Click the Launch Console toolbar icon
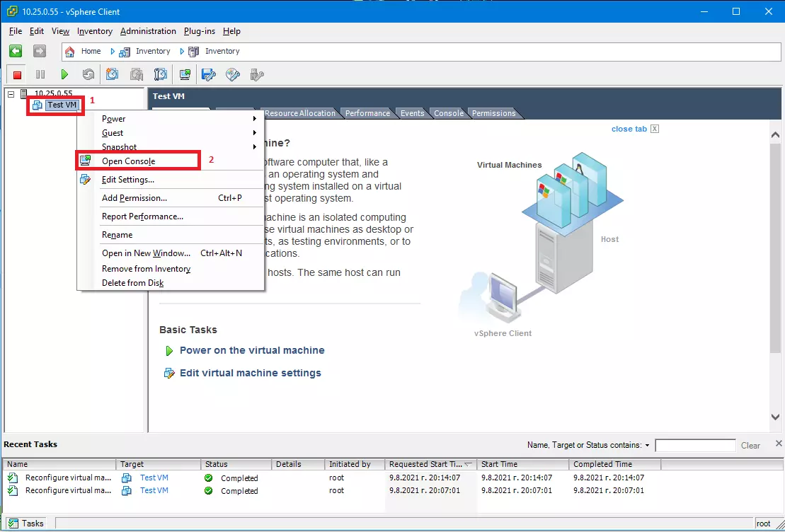This screenshot has width=785, height=532. (185, 74)
